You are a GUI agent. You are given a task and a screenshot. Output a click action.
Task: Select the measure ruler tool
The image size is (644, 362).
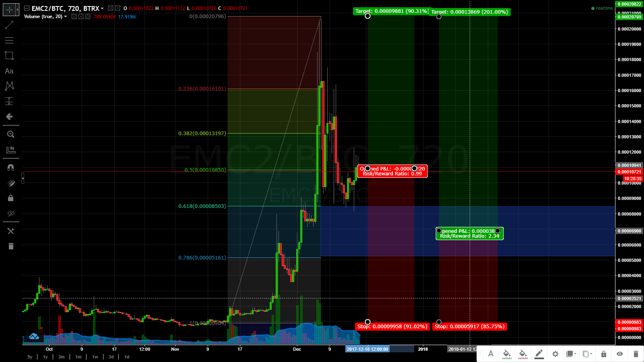[11, 150]
